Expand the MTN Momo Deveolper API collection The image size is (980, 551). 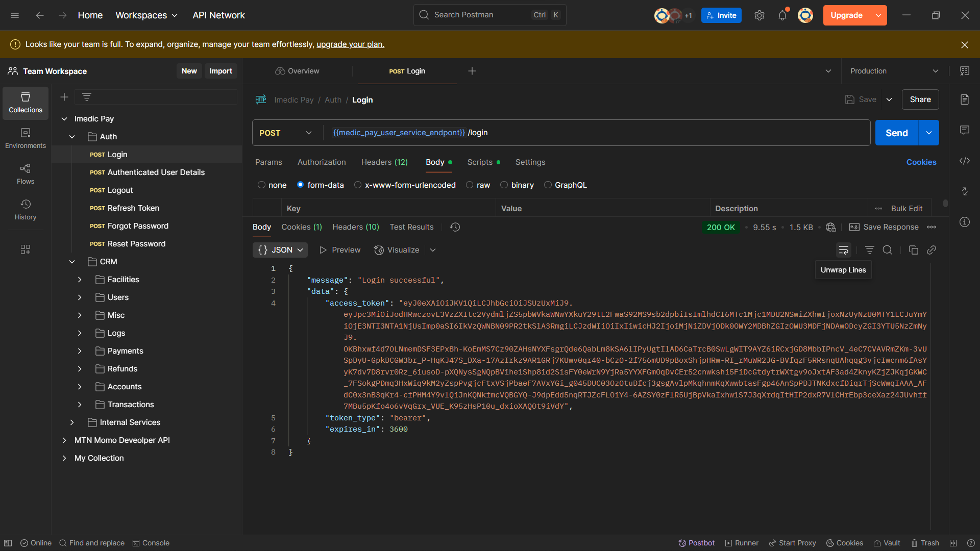[64, 440]
